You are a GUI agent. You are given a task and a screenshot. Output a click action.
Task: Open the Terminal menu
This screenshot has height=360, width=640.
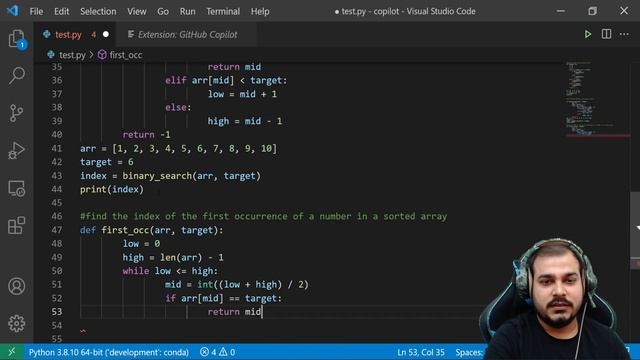coord(223,11)
